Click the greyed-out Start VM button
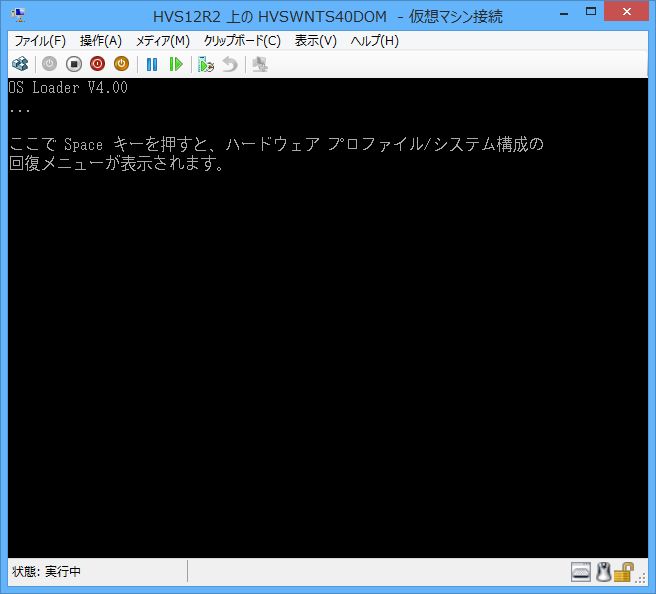Viewport: 656px width, 594px height. tap(49, 64)
